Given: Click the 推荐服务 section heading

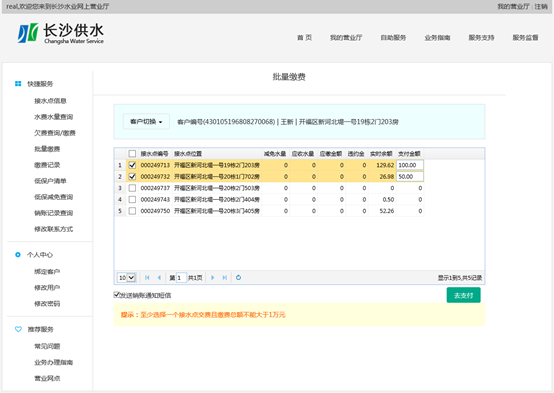Looking at the screenshot, I should coord(40,329).
